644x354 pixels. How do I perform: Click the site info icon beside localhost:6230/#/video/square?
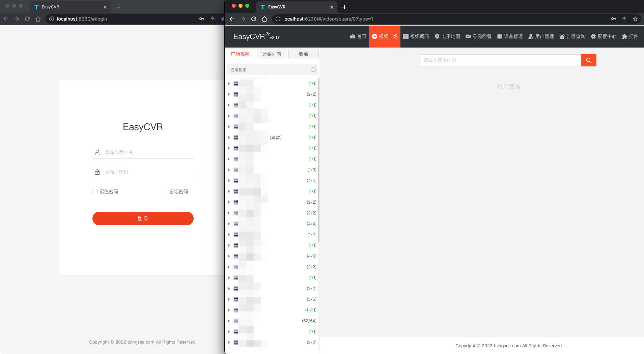(278, 19)
